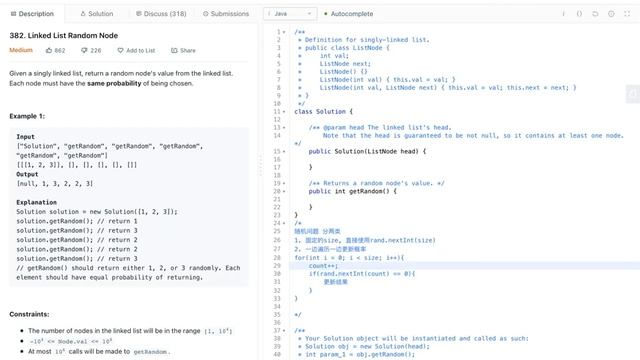Click the 'Example 1:' heading
640x360 pixels.
coord(27,116)
